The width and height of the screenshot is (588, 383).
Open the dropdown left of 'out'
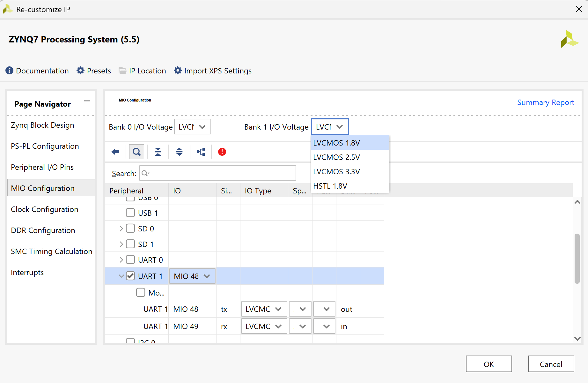[x=324, y=309]
